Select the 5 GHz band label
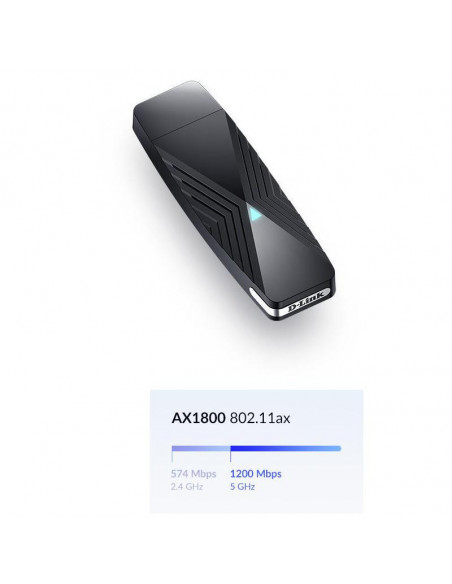 click(242, 486)
